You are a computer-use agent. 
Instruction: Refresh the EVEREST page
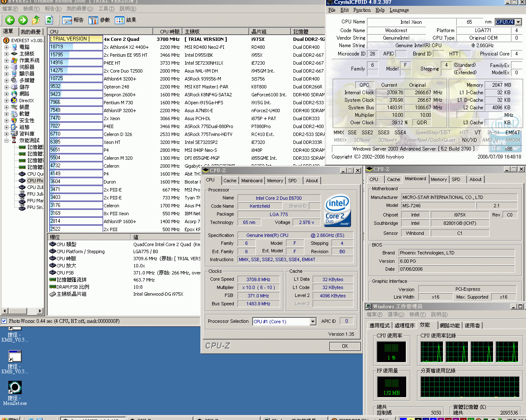[x=49, y=20]
